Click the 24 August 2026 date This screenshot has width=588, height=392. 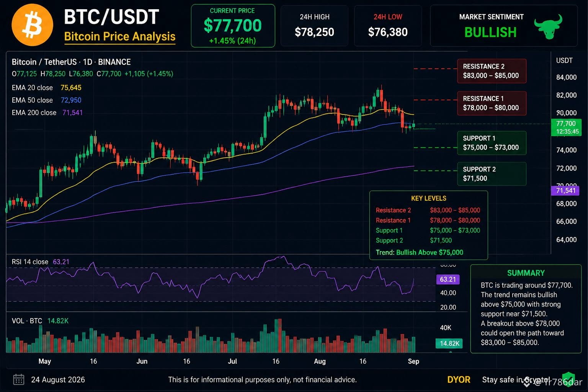pyautogui.click(x=58, y=380)
